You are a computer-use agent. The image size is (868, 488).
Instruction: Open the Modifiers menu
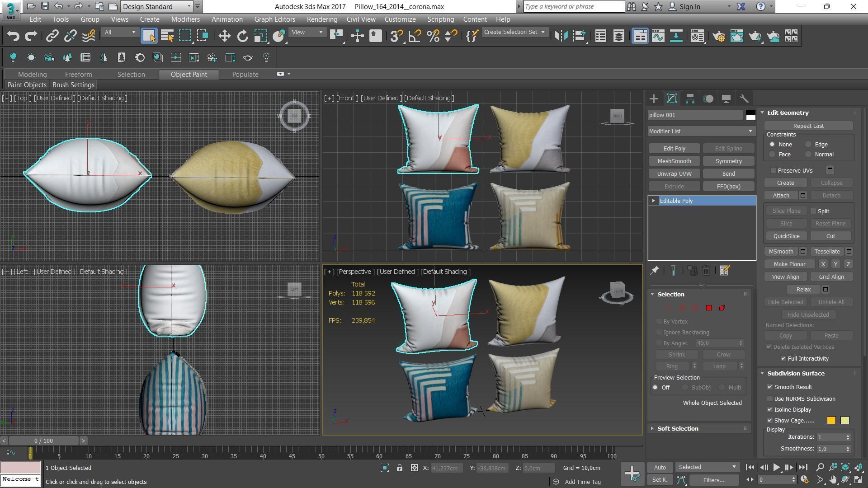(185, 19)
